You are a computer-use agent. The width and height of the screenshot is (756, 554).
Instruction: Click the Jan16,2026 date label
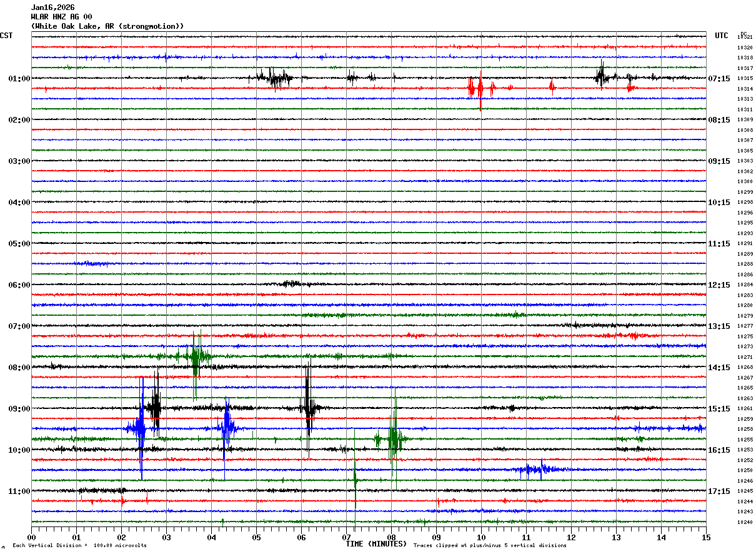[x=52, y=8]
